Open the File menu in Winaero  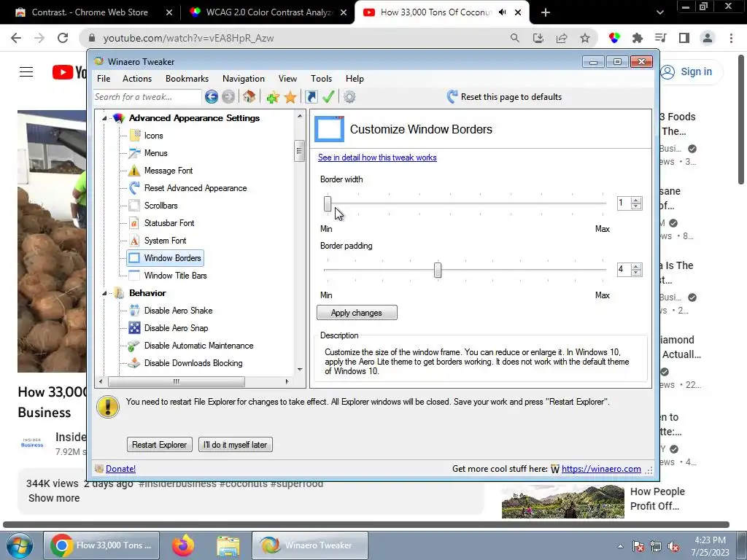(x=104, y=79)
